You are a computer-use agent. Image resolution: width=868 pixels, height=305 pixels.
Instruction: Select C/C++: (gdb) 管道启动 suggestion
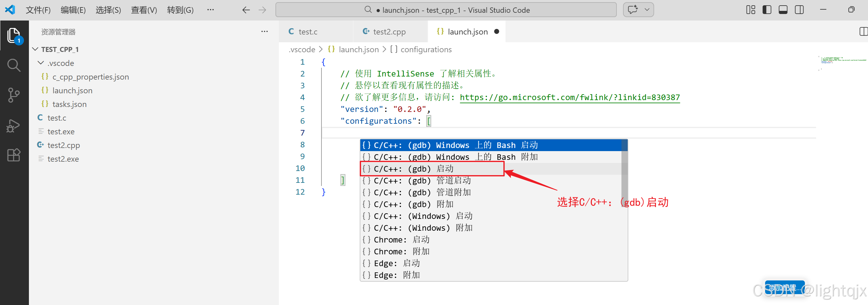click(491, 181)
